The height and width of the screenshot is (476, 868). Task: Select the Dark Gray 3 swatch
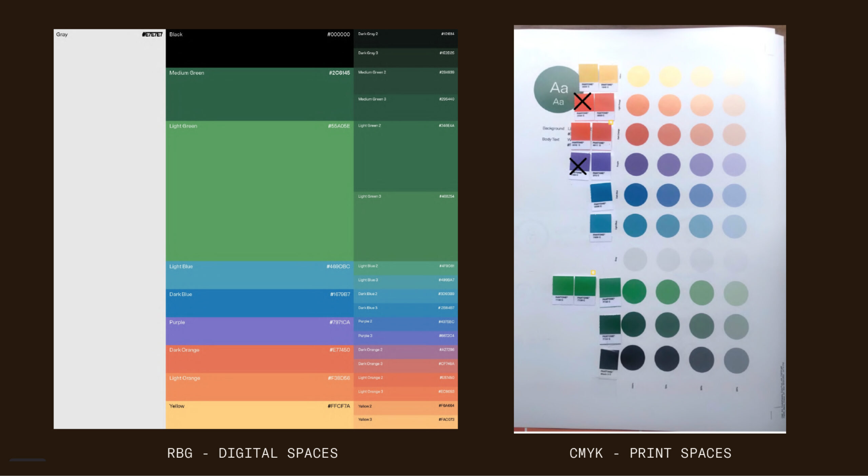406,58
